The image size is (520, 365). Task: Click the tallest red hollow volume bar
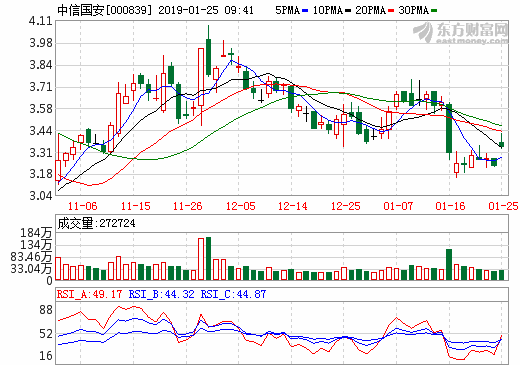point(201,259)
